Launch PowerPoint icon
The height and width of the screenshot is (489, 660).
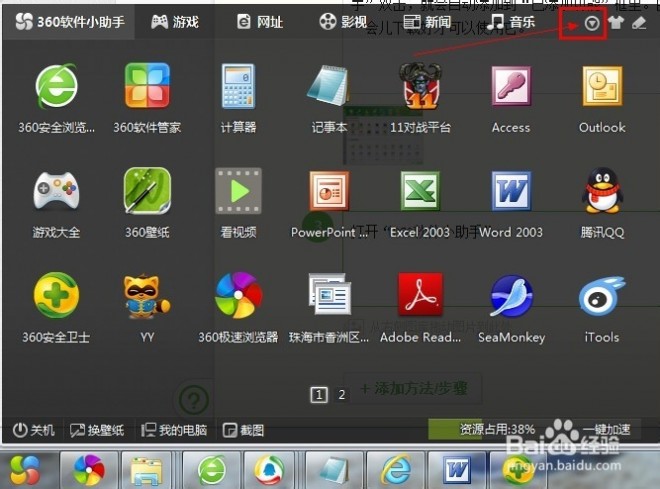click(x=329, y=191)
